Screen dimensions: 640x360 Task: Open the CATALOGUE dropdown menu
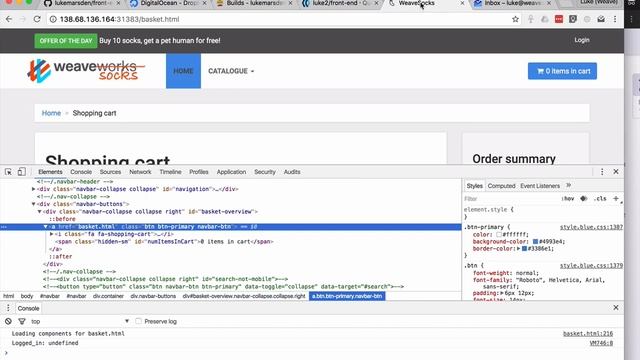pyautogui.click(x=231, y=71)
